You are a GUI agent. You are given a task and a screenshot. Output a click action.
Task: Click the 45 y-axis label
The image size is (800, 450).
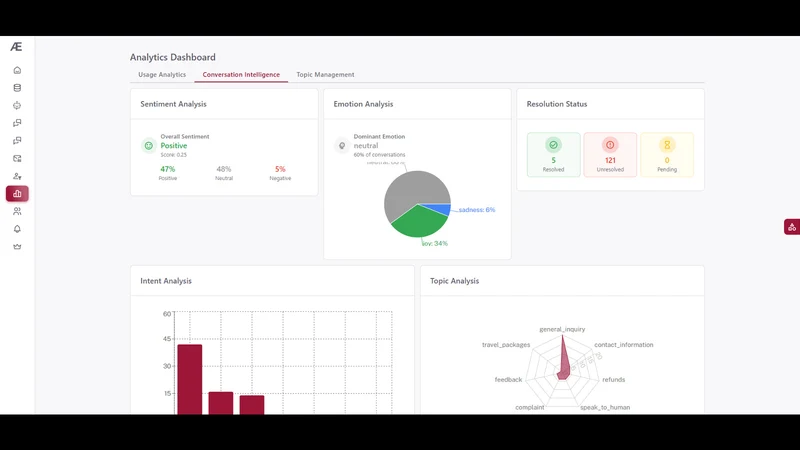point(167,339)
